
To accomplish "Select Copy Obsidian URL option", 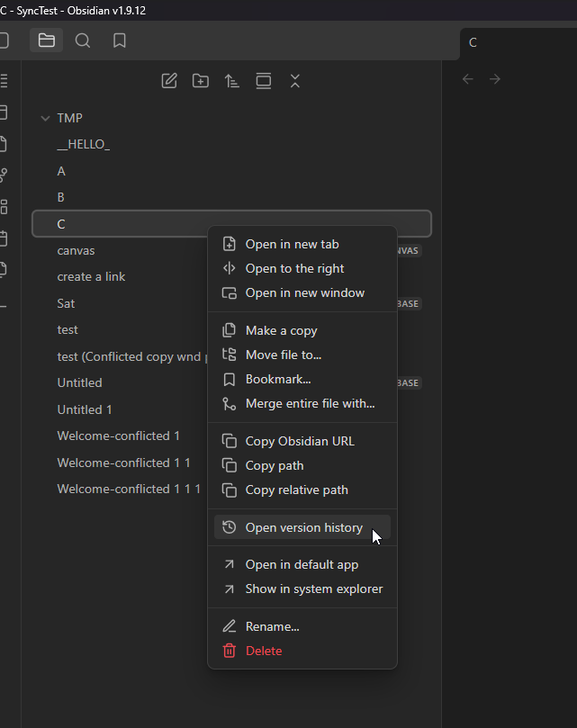I will coord(300,441).
